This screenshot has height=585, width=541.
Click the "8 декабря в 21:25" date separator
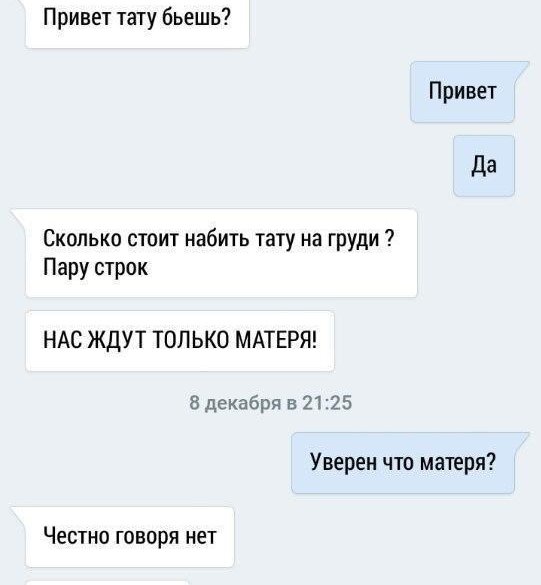tap(270, 403)
